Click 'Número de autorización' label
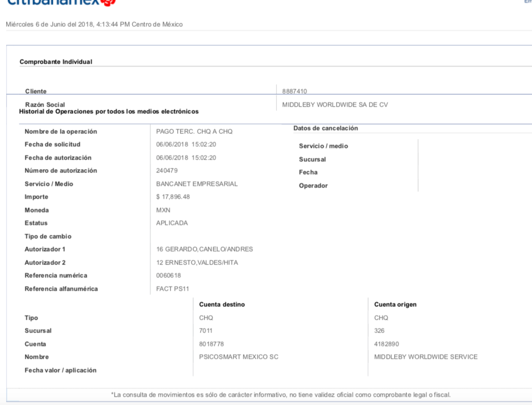 (61, 171)
